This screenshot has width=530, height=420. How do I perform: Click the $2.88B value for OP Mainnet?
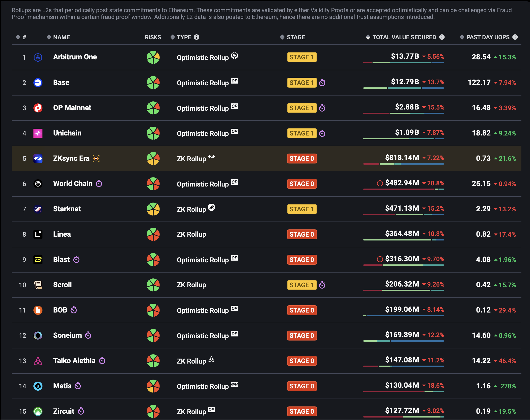(407, 107)
